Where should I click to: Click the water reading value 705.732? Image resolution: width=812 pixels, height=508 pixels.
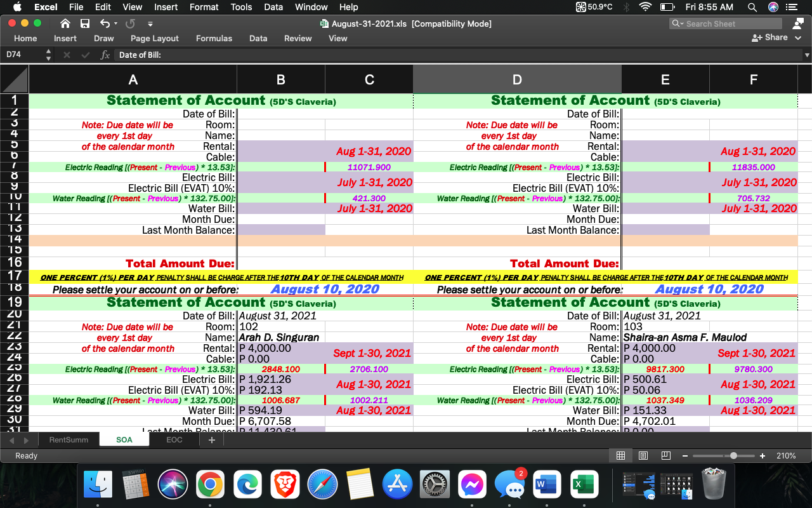point(754,198)
